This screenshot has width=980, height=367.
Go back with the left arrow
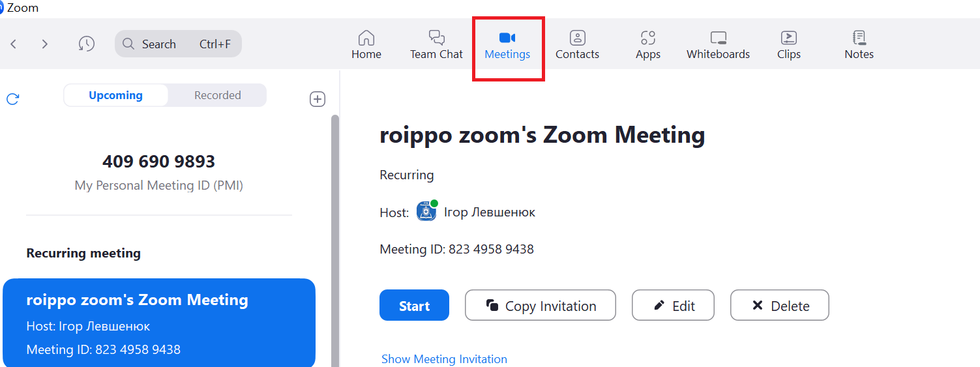coord(13,44)
